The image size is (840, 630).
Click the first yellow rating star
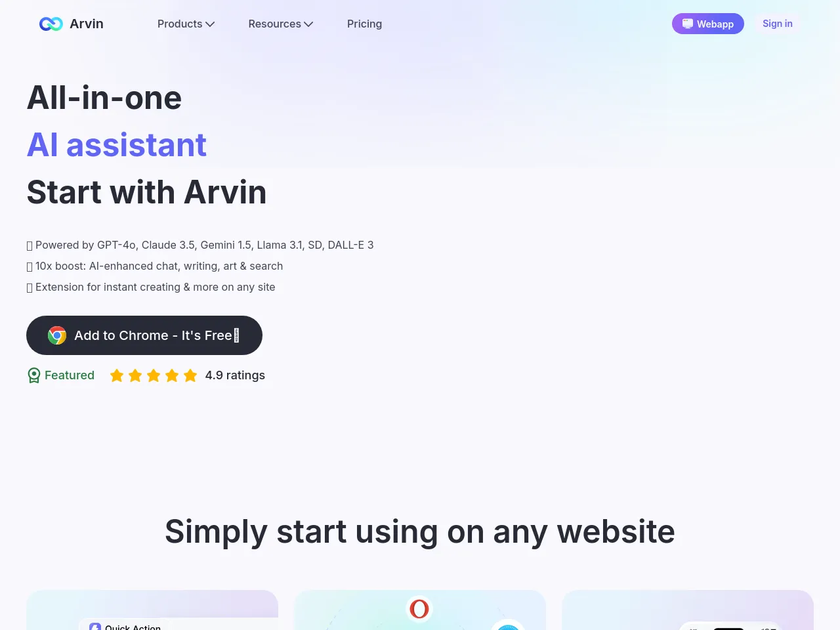point(117,375)
